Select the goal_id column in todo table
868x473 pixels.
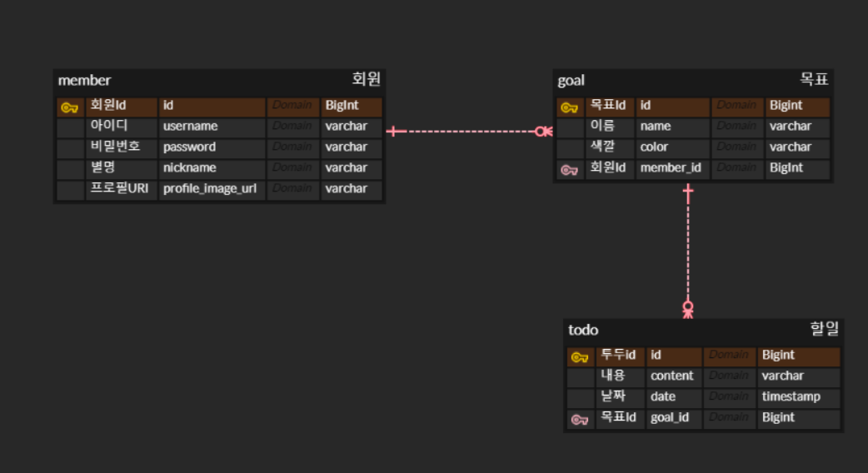(x=674, y=418)
